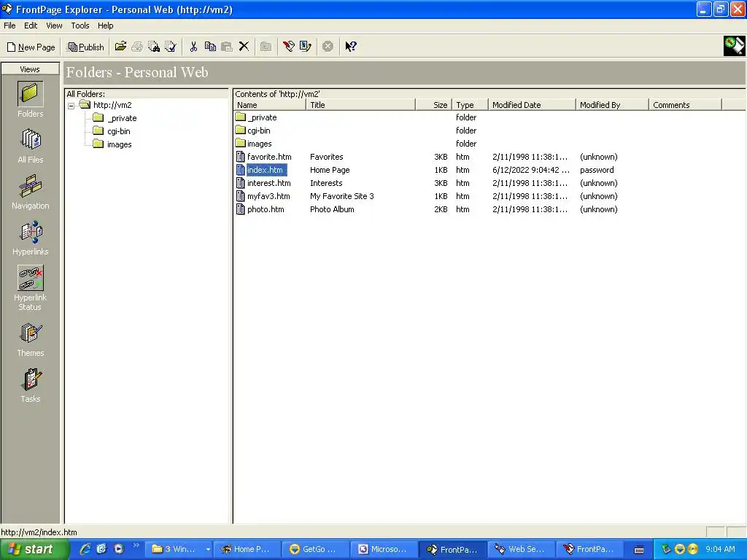Launch Internet Explorer from the Quick Launch bar

(x=85, y=549)
